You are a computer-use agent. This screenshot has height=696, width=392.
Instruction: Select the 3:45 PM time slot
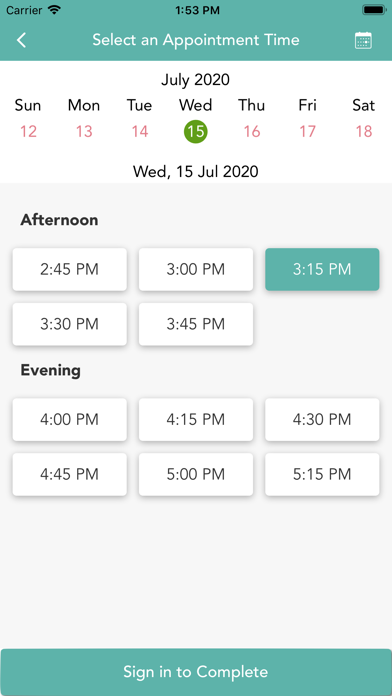(196, 324)
